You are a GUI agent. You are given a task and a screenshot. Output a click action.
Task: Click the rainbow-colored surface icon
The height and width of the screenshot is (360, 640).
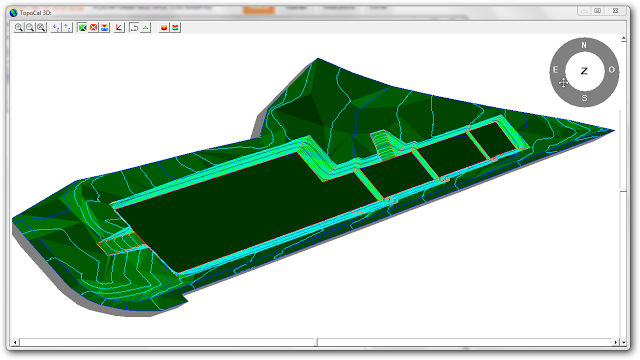[x=176, y=27]
